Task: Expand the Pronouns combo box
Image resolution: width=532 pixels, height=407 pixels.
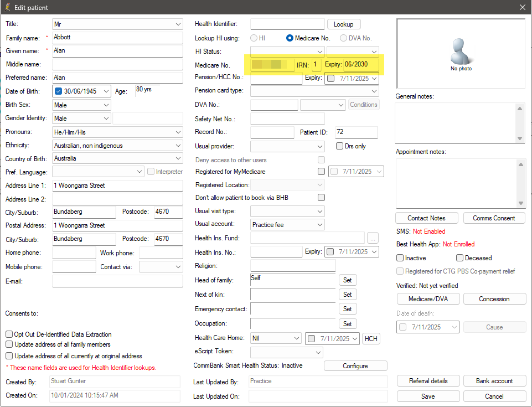Action: pyautogui.click(x=178, y=132)
